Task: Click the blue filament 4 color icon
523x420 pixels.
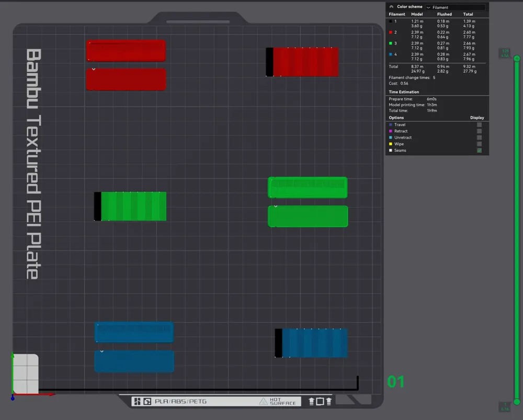Action: (390, 54)
